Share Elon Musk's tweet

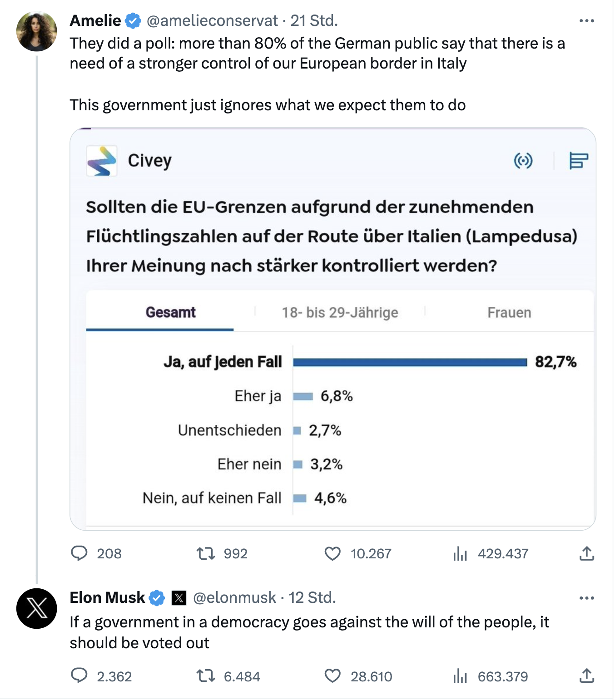(x=586, y=676)
